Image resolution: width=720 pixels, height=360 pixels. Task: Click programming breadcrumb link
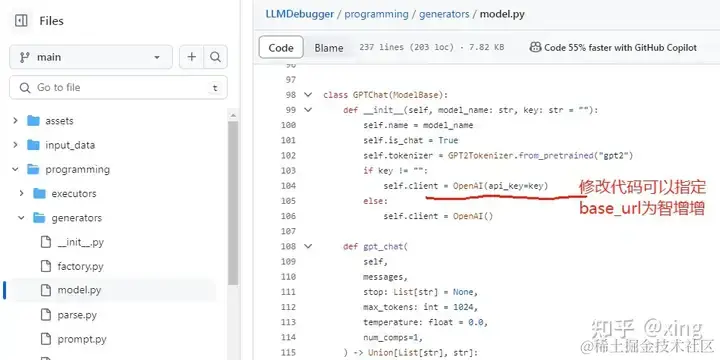(x=376, y=14)
